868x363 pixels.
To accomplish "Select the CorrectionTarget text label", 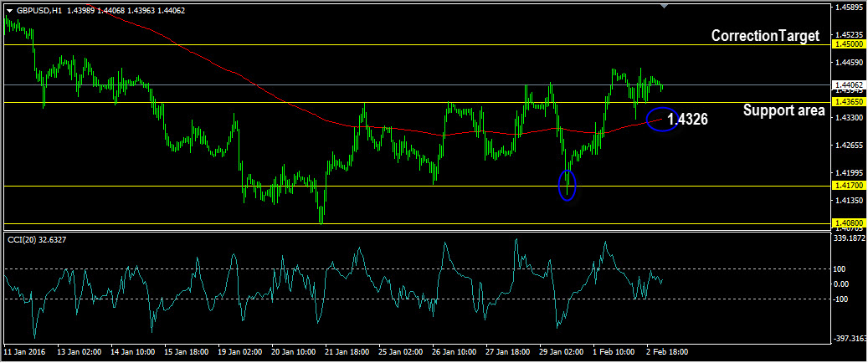I will click(764, 36).
